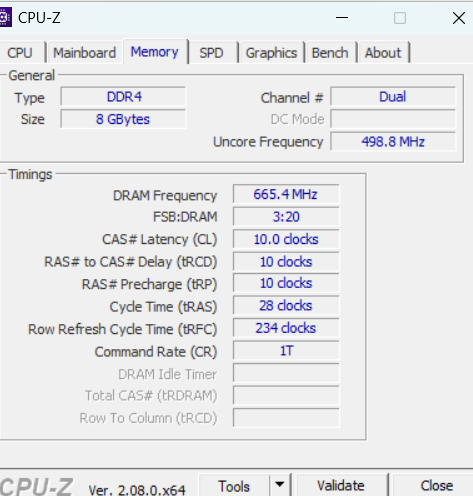Image resolution: width=473 pixels, height=496 pixels.
Task: Click the empty Total CAS# (tRDRAM) field
Action: click(x=286, y=395)
